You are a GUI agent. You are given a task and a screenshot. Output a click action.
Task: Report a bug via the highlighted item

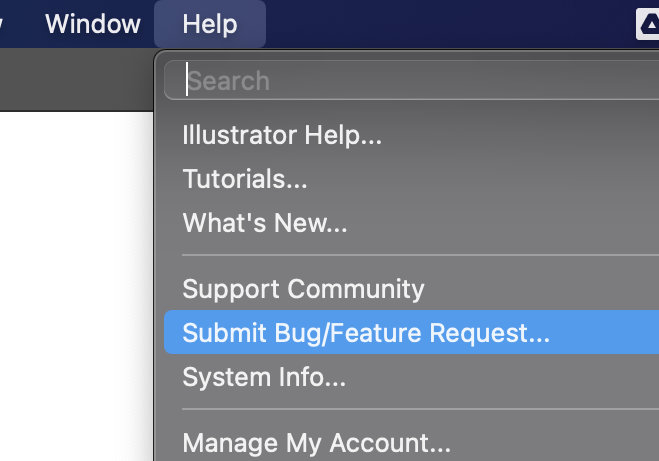(x=366, y=333)
